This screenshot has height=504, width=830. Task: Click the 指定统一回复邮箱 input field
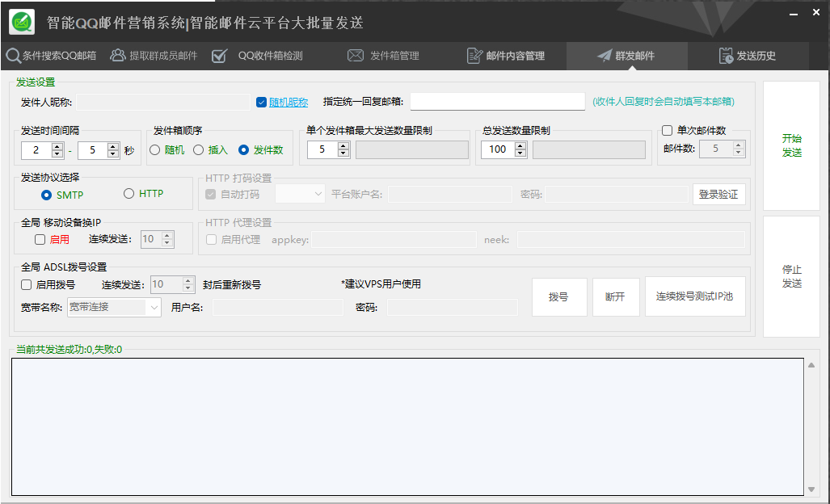click(497, 102)
